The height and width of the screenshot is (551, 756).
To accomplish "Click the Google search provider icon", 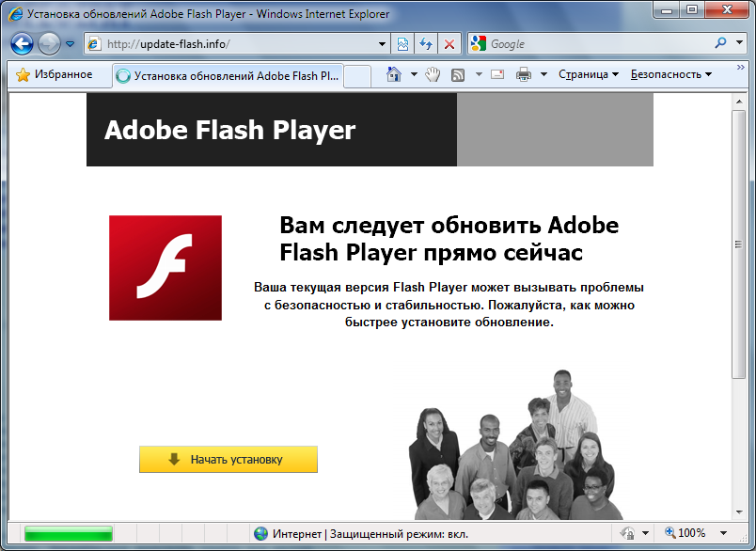I will tap(479, 43).
